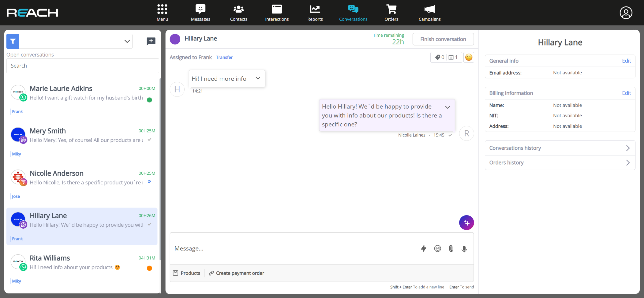Open options for 'Hi! I need more info' message

tap(258, 78)
